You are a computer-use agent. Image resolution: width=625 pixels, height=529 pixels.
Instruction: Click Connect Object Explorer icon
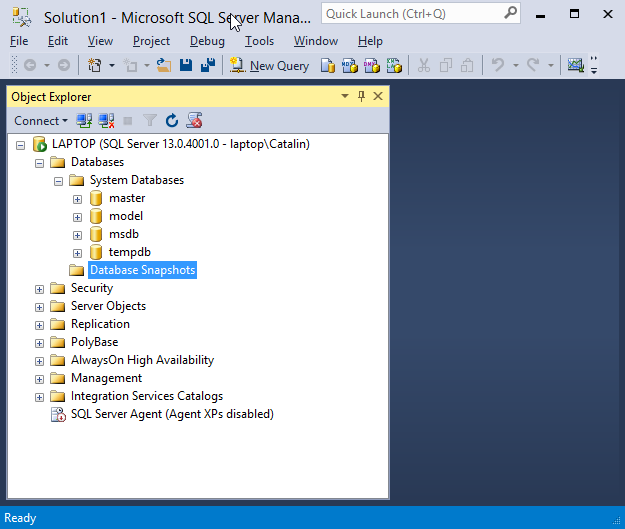pyautogui.click(x=84, y=120)
